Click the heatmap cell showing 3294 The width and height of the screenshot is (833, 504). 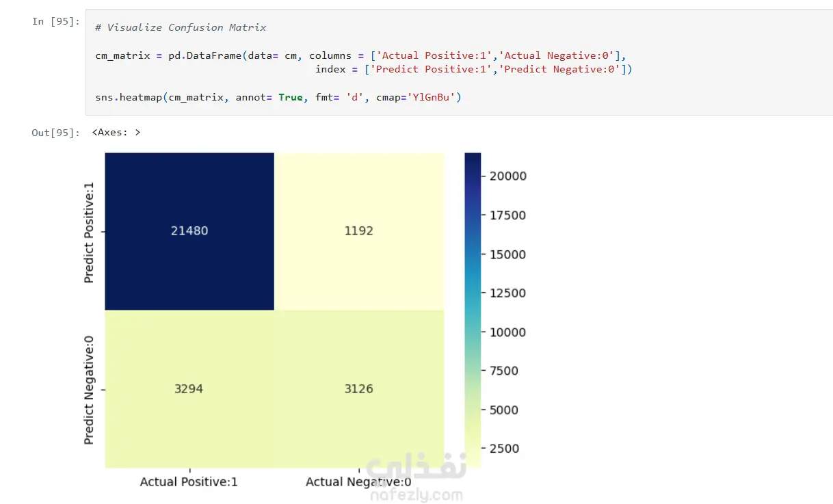coord(189,388)
